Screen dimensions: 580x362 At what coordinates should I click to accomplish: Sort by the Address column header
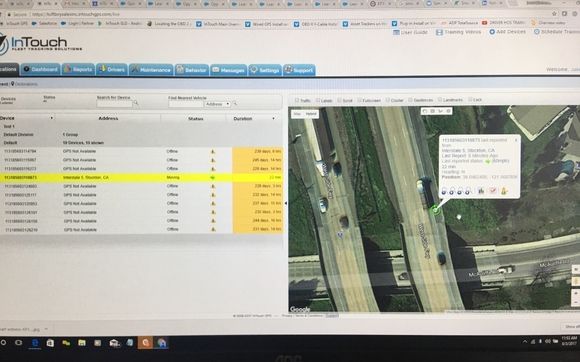point(108,118)
